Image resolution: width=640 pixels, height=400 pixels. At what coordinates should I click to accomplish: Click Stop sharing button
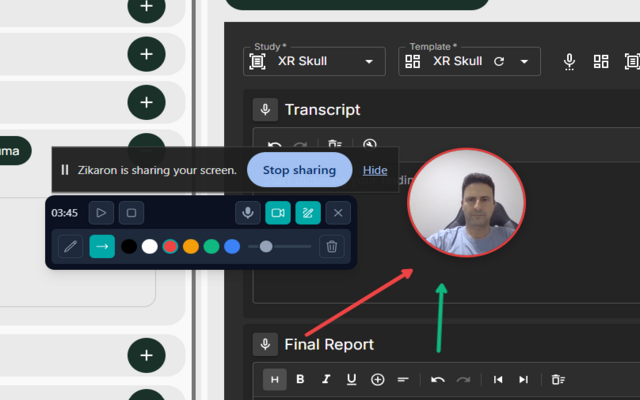point(300,170)
